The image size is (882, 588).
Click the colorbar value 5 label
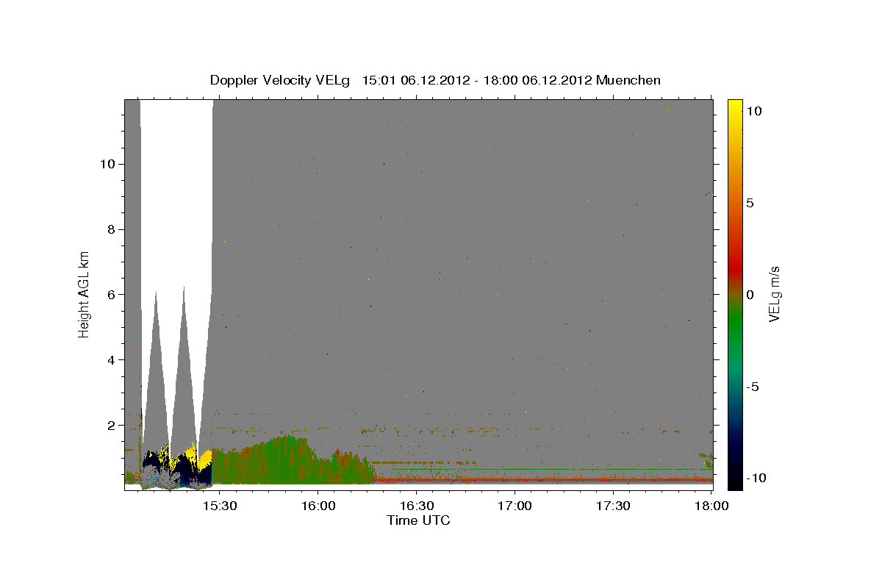(x=750, y=202)
